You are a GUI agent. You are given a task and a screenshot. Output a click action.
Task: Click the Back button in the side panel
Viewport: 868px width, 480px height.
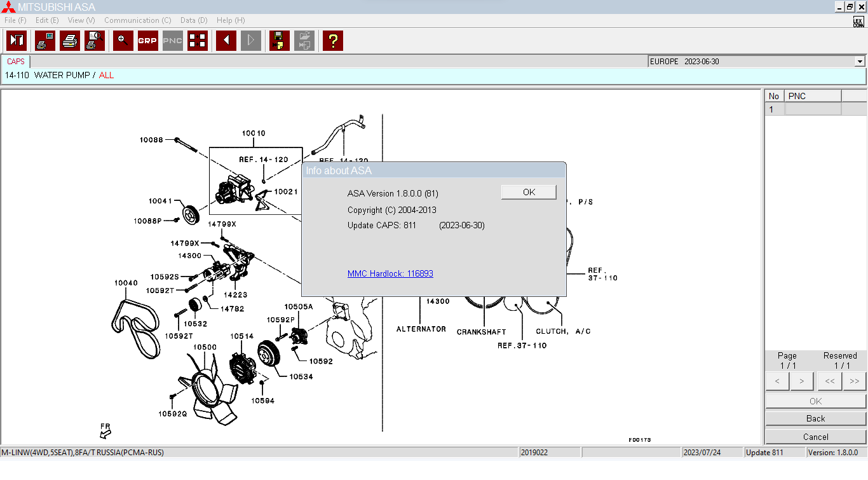point(815,418)
